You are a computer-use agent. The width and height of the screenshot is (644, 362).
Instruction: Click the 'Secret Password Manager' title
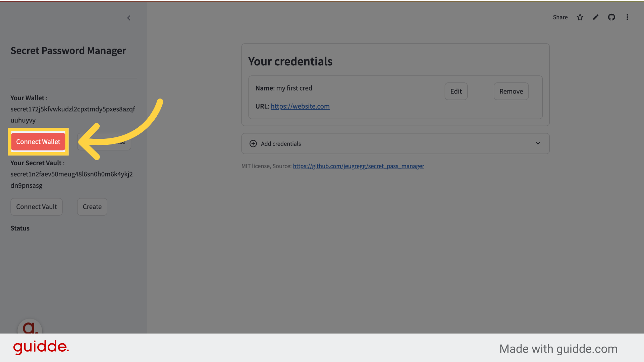tap(68, 51)
